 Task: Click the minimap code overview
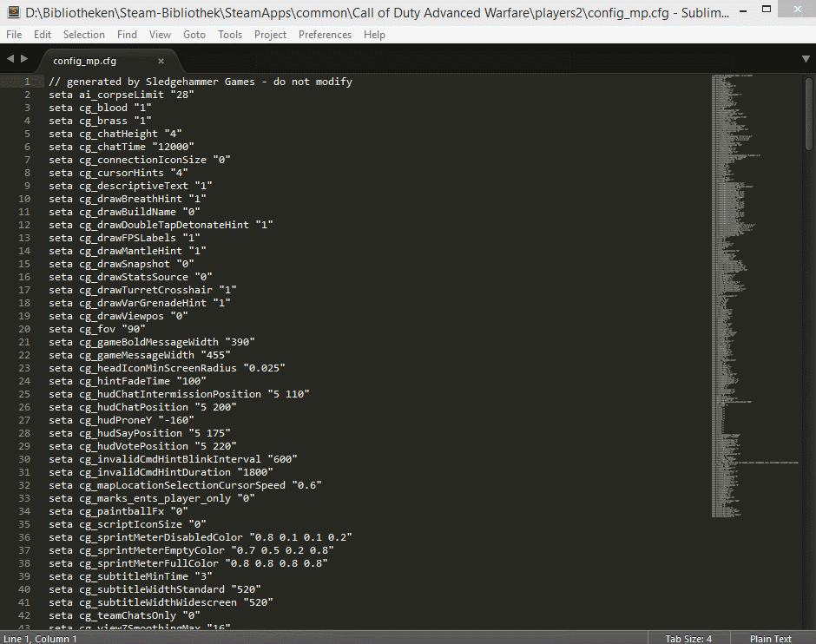(x=754, y=295)
